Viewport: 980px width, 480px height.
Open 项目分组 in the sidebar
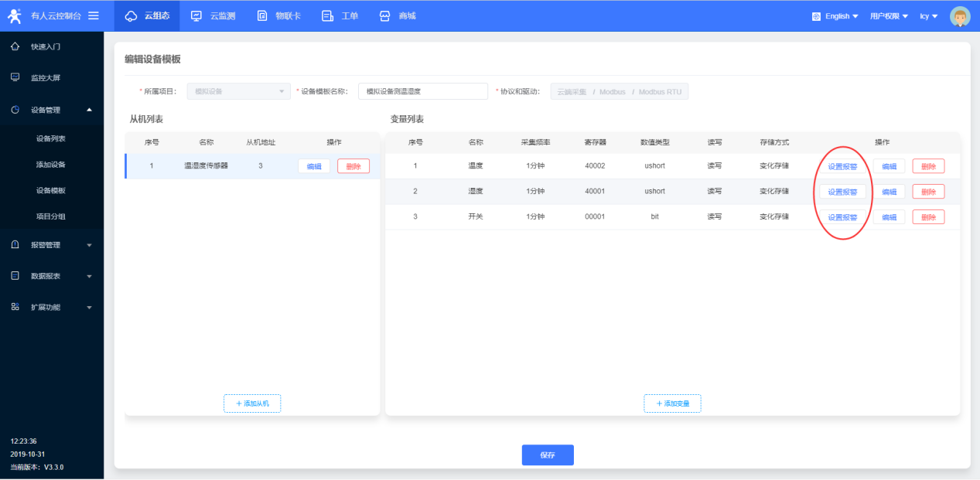click(x=51, y=216)
